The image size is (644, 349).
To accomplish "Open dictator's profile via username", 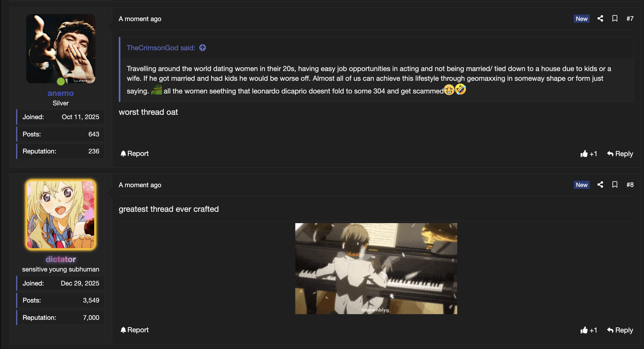I will 60,259.
